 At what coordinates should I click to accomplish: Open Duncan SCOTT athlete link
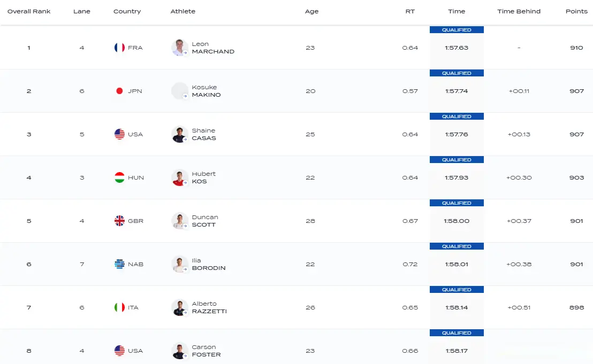(204, 221)
